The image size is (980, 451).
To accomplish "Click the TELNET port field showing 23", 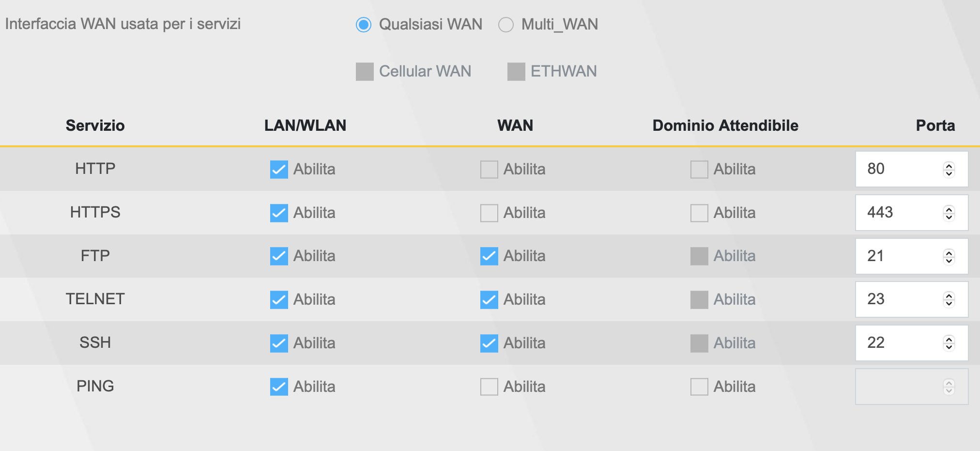I will tap(896, 300).
